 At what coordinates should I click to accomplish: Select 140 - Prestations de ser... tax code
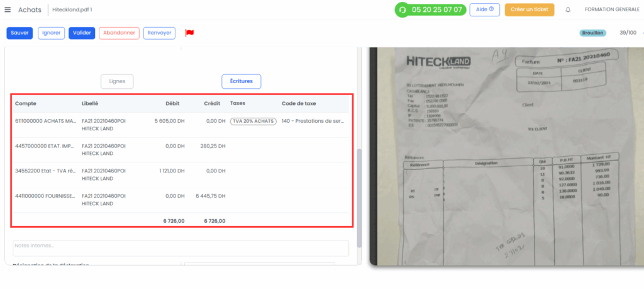pos(313,122)
